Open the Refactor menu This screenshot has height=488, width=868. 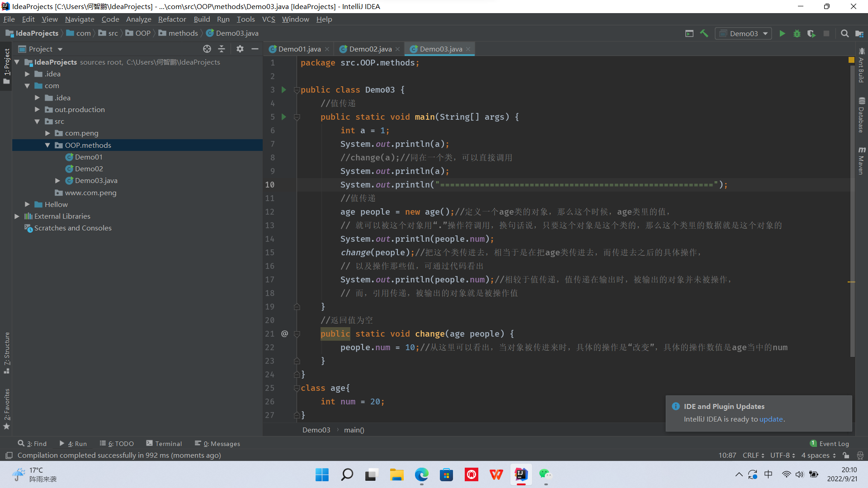pos(172,19)
